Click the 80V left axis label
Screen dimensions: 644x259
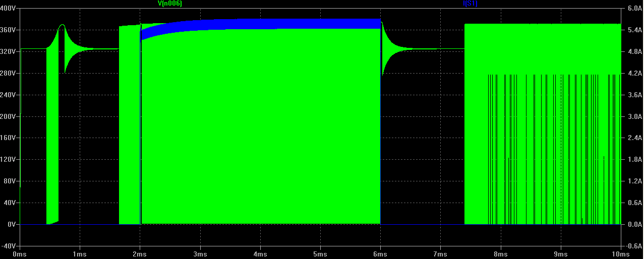click(x=10, y=181)
